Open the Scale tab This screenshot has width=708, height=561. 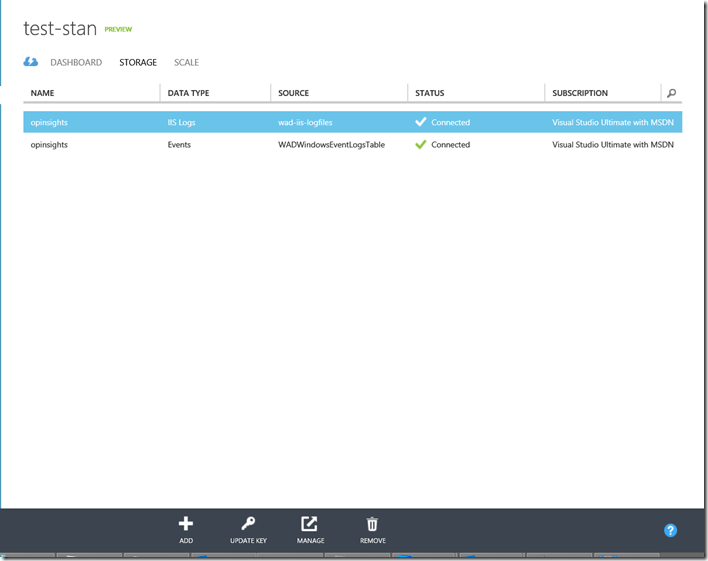tap(186, 62)
